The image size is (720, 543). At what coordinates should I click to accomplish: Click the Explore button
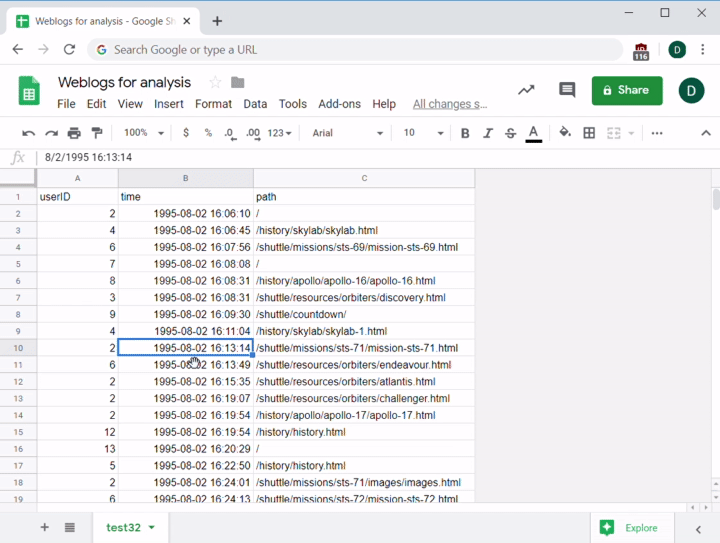[x=629, y=527]
